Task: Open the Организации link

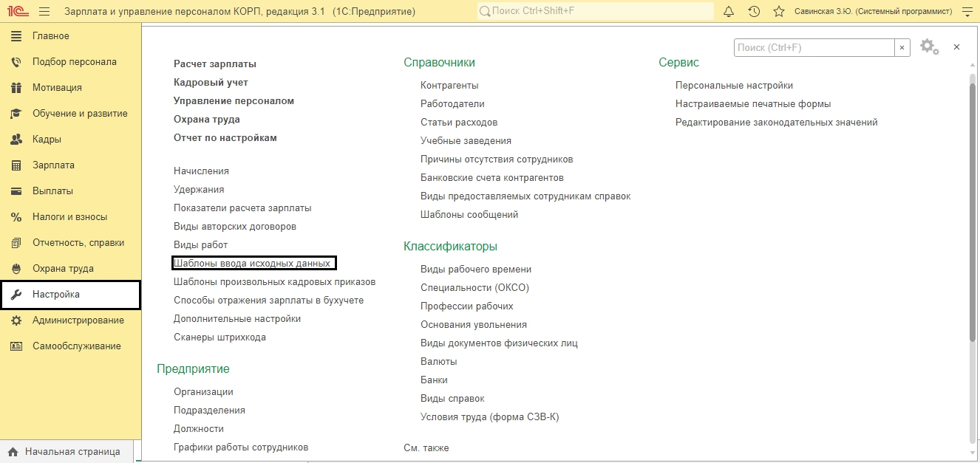Action: pyautogui.click(x=203, y=392)
